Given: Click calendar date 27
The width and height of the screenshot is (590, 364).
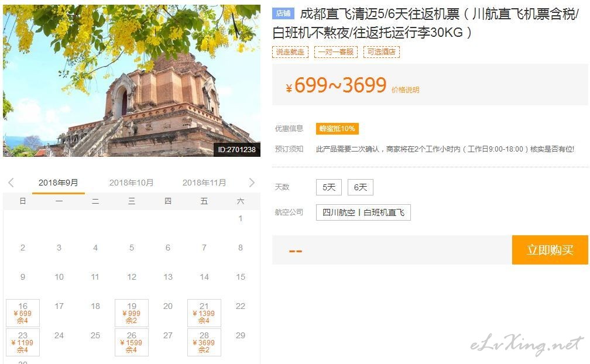Looking at the screenshot, I should (168, 335).
